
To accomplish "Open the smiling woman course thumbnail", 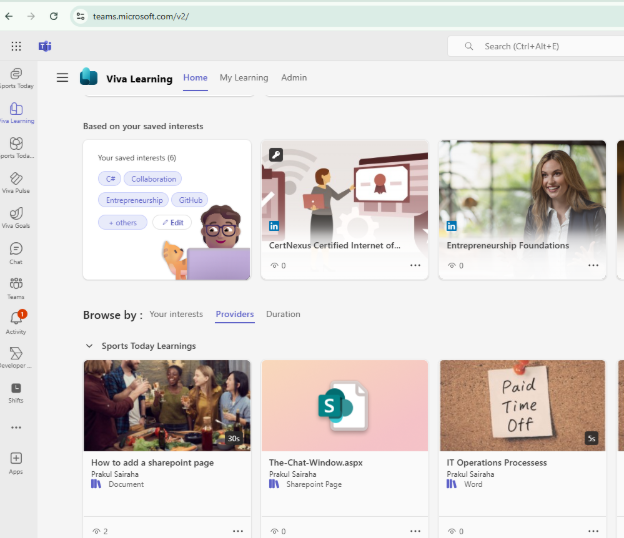I will click(x=523, y=189).
